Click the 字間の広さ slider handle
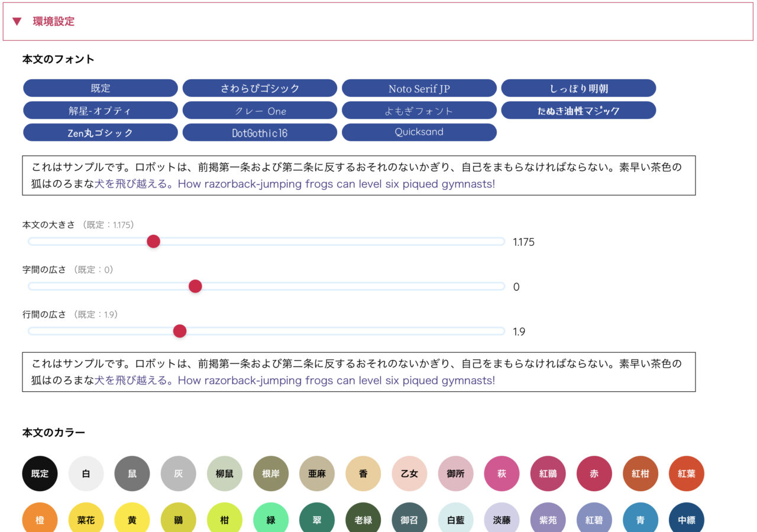 click(195, 286)
